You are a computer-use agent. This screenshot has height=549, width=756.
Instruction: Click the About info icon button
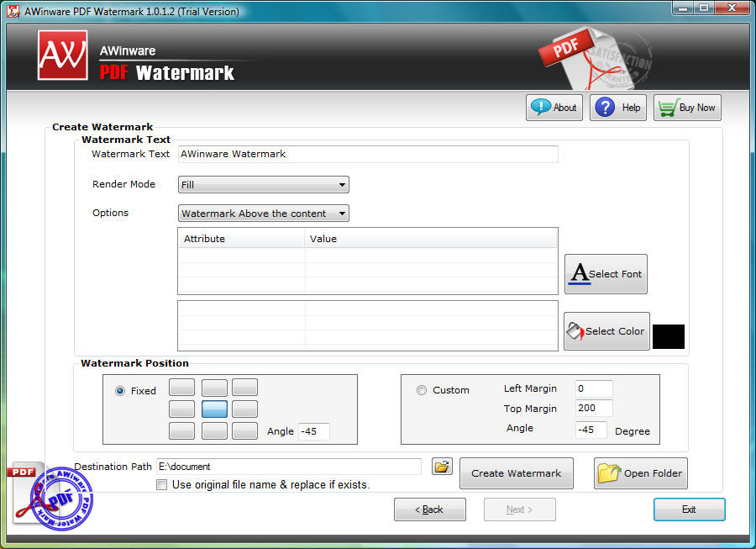pyautogui.click(x=554, y=107)
